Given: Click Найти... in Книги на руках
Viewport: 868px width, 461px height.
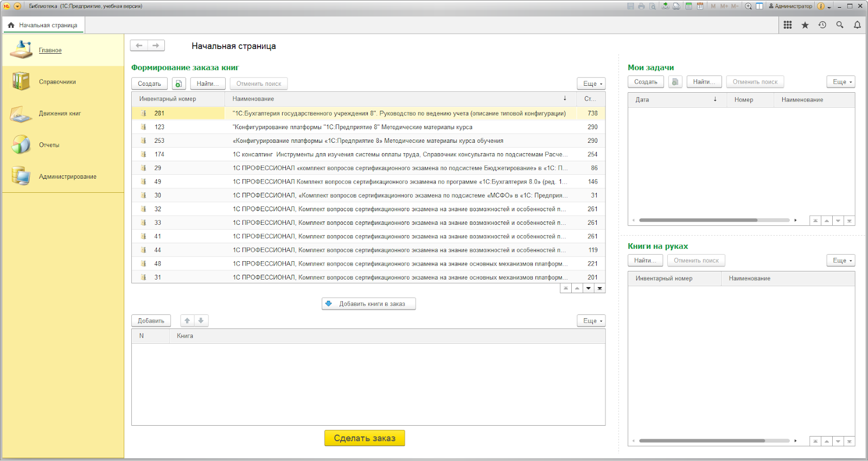Looking at the screenshot, I should click(x=646, y=261).
